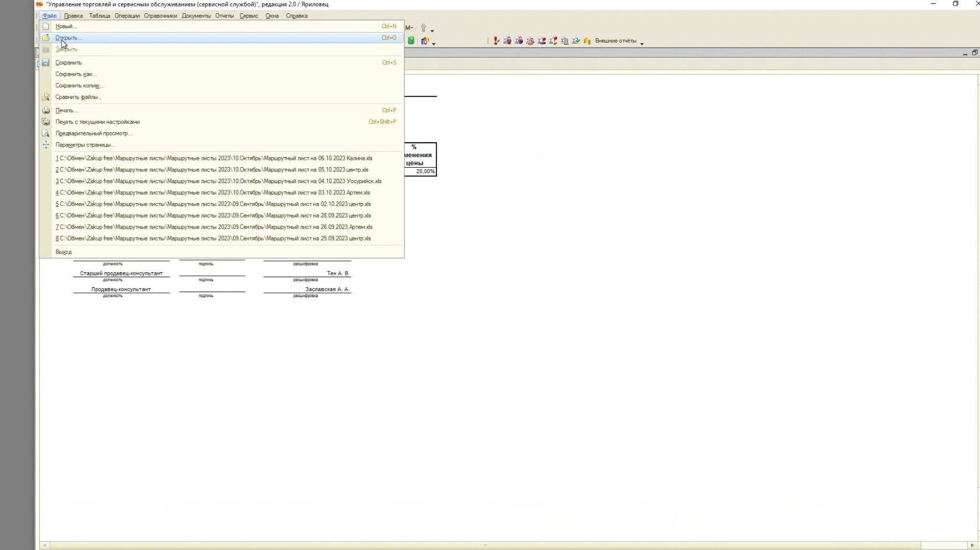Open the Правка menu

73,15
